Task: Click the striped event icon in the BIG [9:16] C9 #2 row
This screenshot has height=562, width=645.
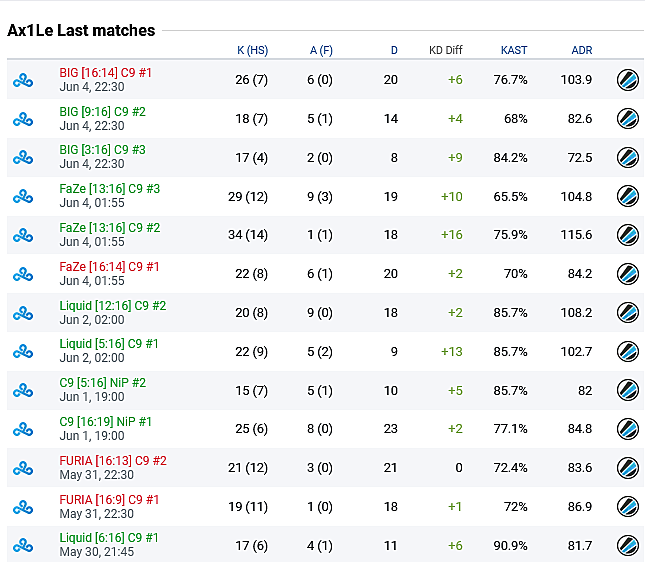Action: pos(627,118)
